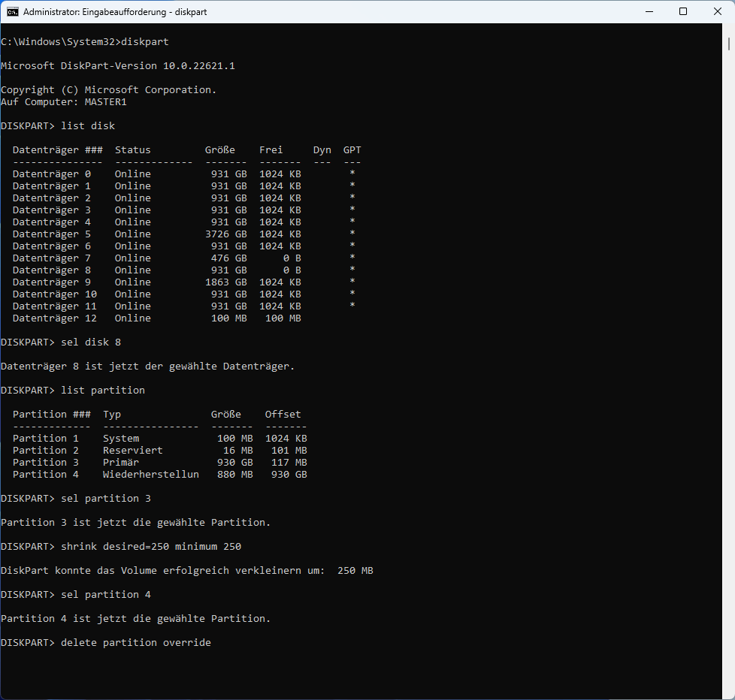Click the 'Datenträger 5' row with 3726 GB

point(180,234)
